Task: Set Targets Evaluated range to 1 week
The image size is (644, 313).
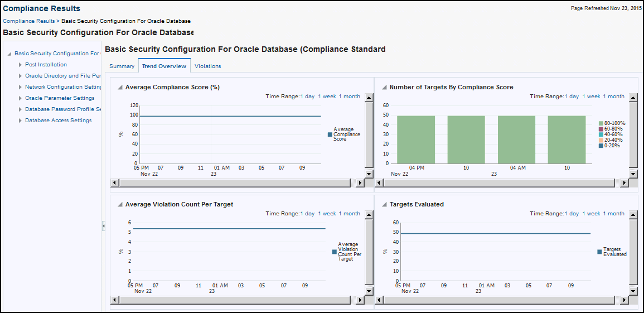Action: (x=591, y=214)
